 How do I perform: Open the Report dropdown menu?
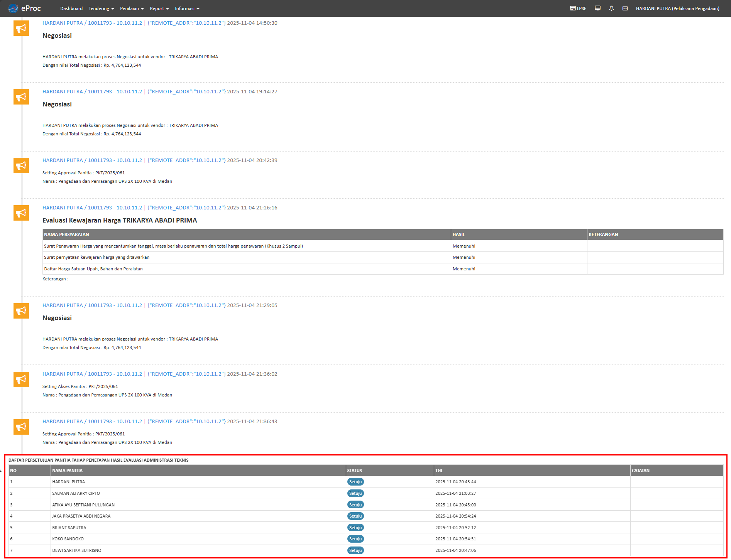click(159, 8)
